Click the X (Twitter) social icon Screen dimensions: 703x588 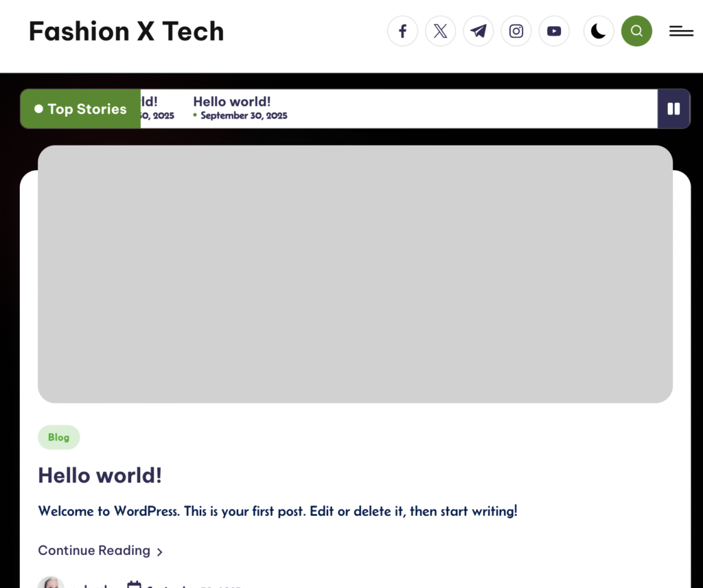[440, 31]
